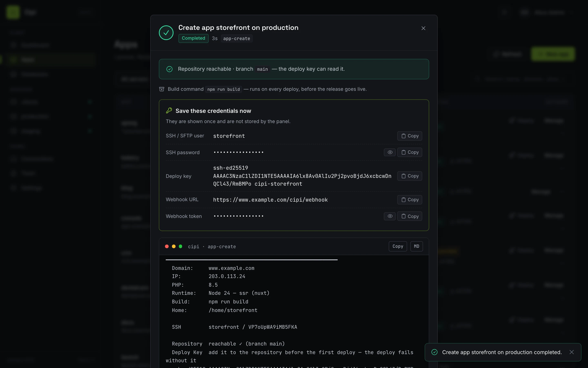
Task: Click www.example.com domain in terminal
Action: [x=232, y=268]
